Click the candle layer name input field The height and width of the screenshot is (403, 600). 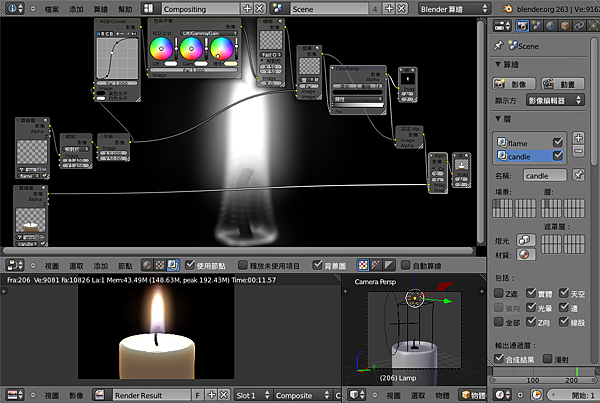pyautogui.click(x=545, y=175)
